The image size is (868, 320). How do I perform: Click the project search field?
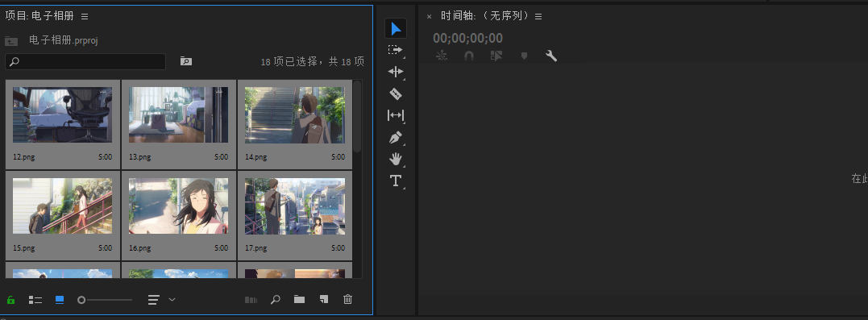point(85,61)
